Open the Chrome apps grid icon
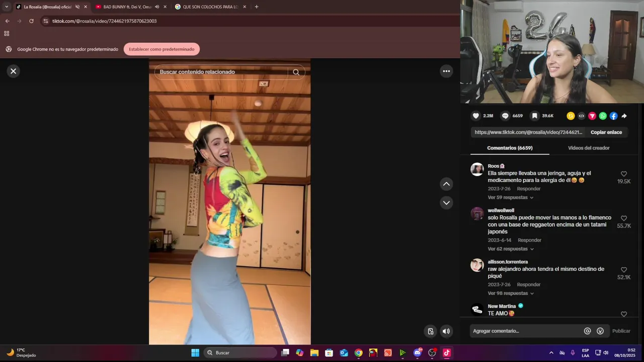The image size is (644, 362). (7, 34)
